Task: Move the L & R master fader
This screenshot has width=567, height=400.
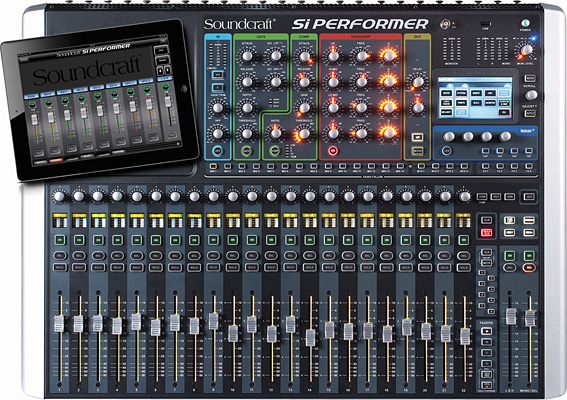Action: [511, 316]
